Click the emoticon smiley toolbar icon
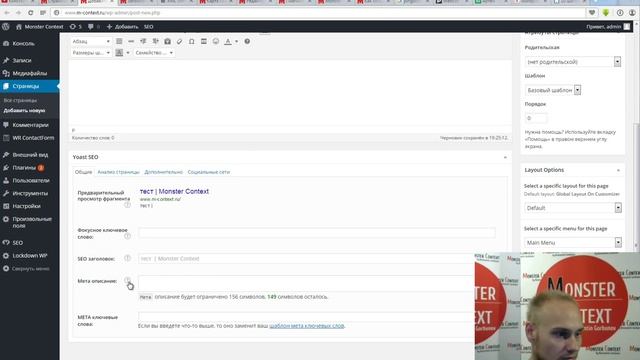 216,41
